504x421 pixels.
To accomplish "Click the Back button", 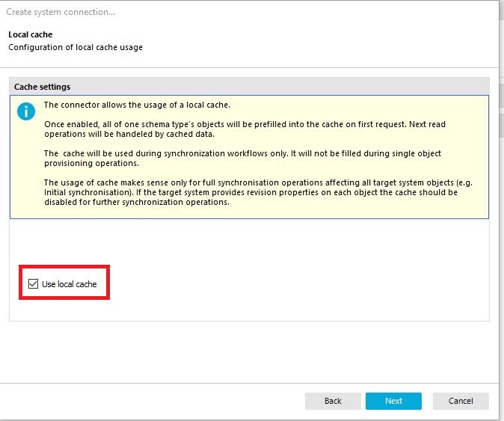I will [333, 401].
